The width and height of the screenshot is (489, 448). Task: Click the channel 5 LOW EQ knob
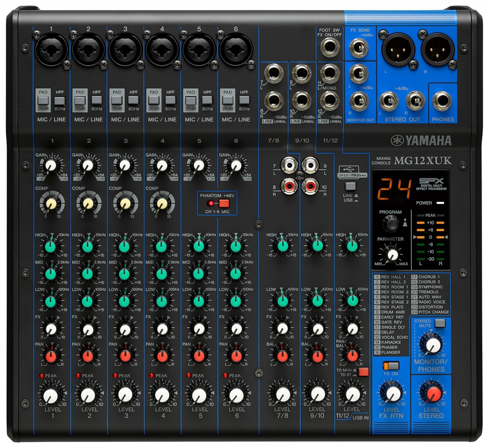pyautogui.click(x=199, y=301)
